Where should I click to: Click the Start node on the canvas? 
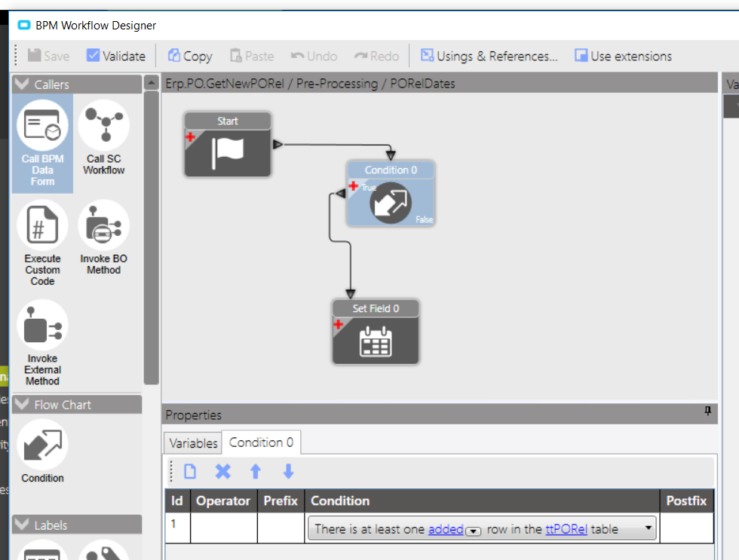click(228, 144)
